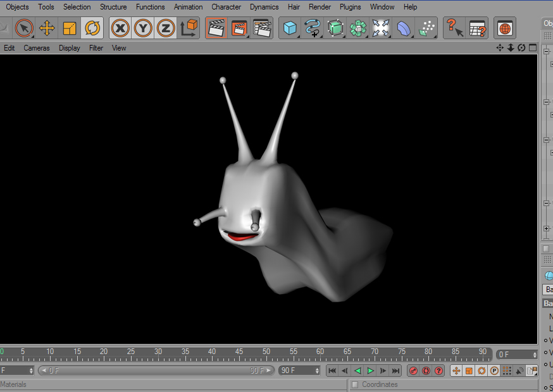Open the spline tools dropdown icon

point(313,28)
